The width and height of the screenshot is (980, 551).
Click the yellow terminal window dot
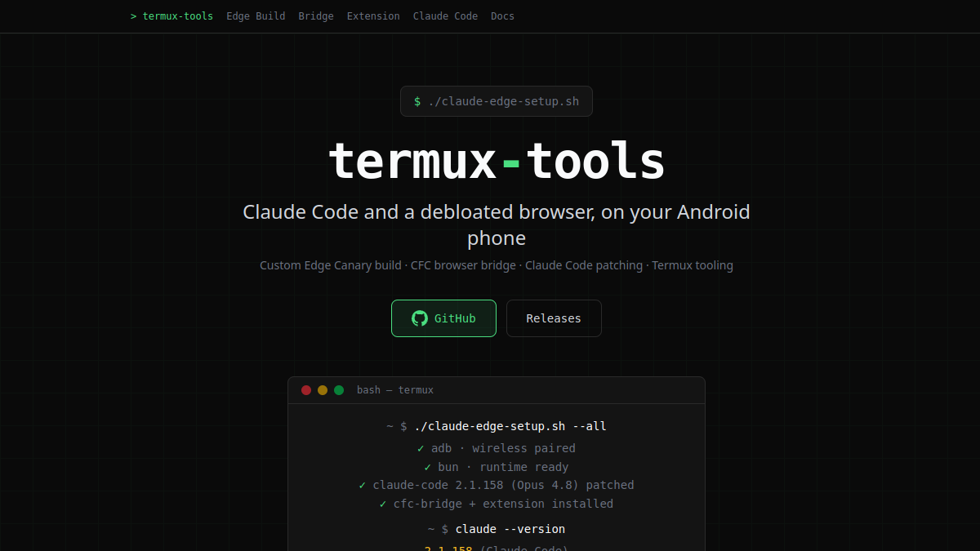[323, 390]
